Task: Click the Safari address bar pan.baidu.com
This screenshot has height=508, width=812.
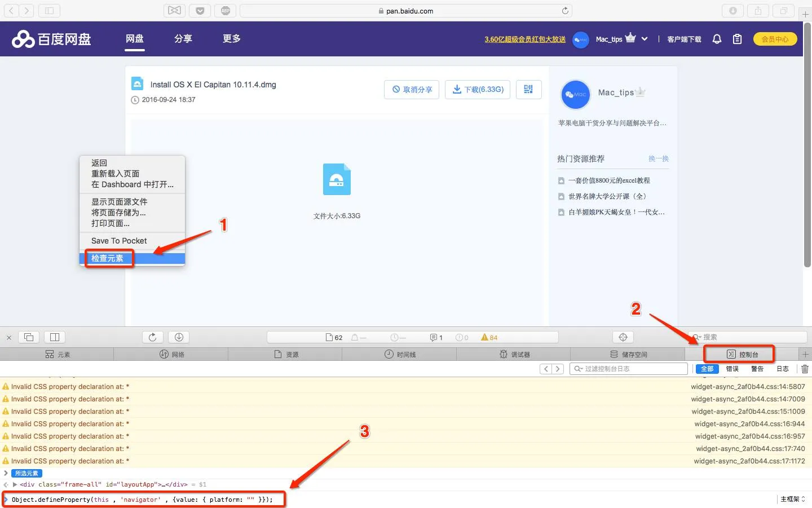Action: point(406,11)
